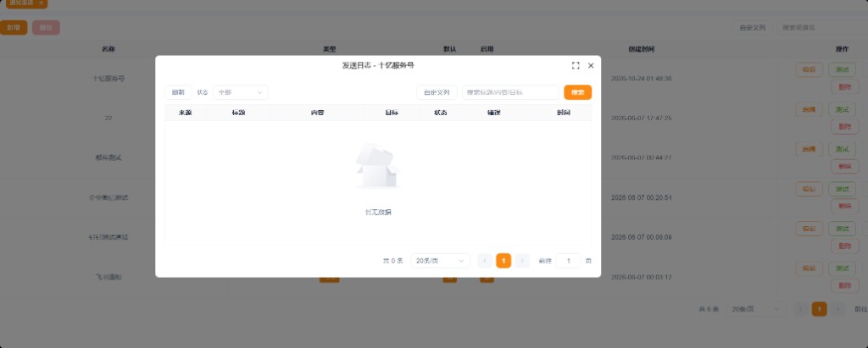The image size is (868, 348).
Task: Click the 十亿服务号 name cell in background table
Action: click(108, 79)
